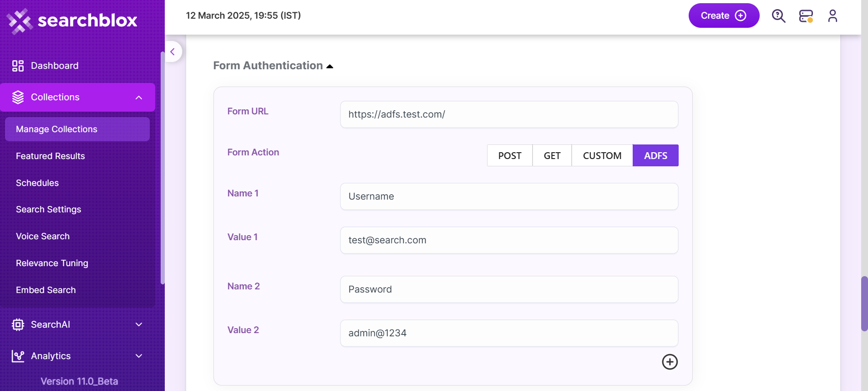Click the SearchAI chip icon

(18, 324)
